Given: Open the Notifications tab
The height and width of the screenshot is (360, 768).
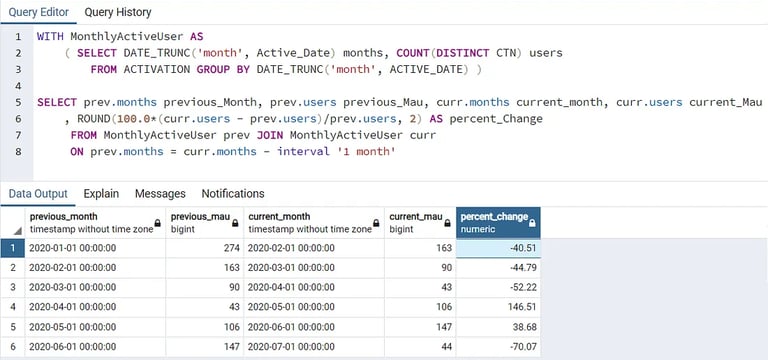Looking at the screenshot, I should coord(233,193).
